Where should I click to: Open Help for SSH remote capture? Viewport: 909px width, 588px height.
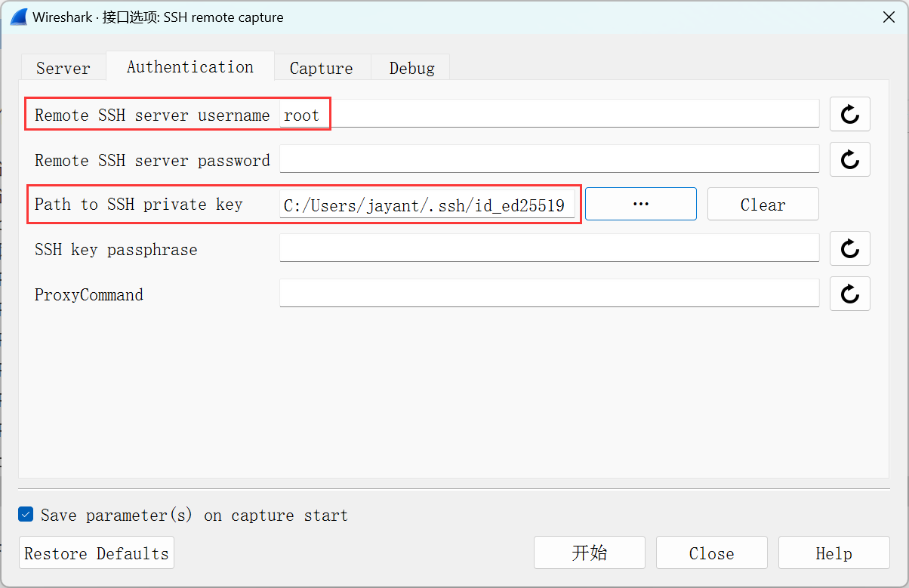click(x=834, y=553)
